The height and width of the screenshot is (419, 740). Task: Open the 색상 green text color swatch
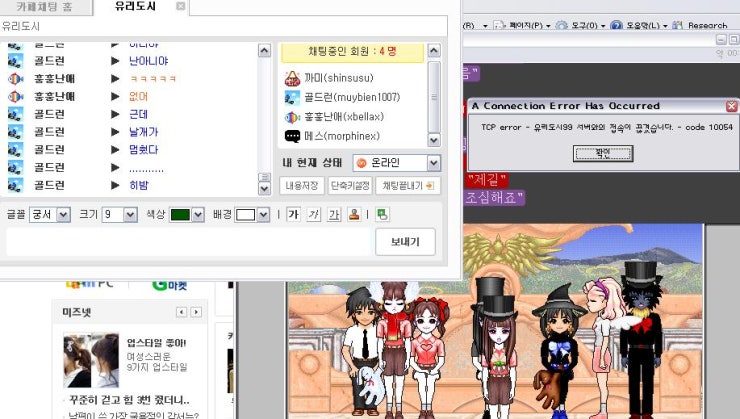tap(186, 215)
